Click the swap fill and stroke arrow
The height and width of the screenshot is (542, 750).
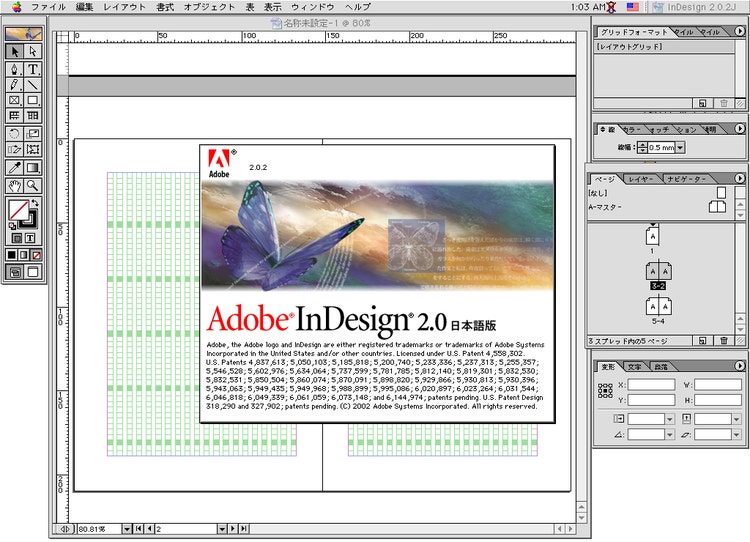[x=35, y=203]
